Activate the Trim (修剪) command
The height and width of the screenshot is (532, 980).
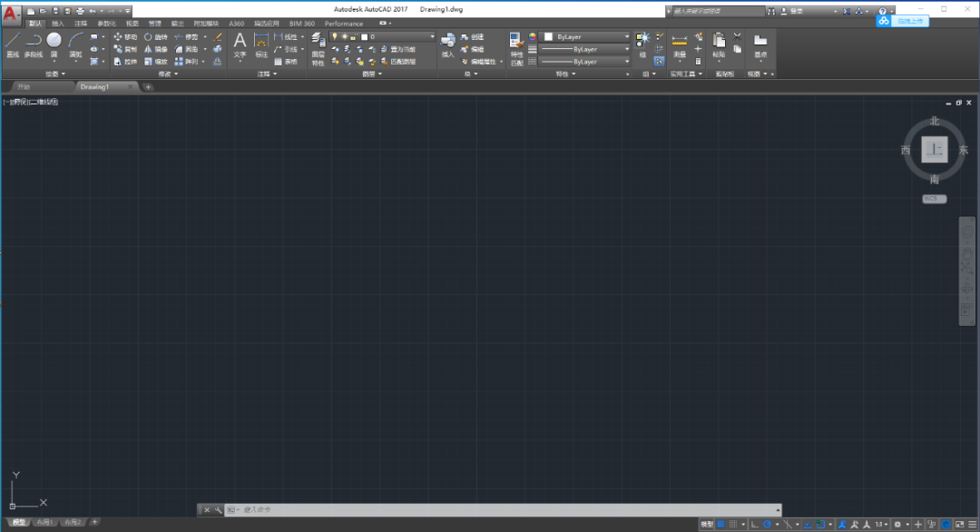[186, 37]
